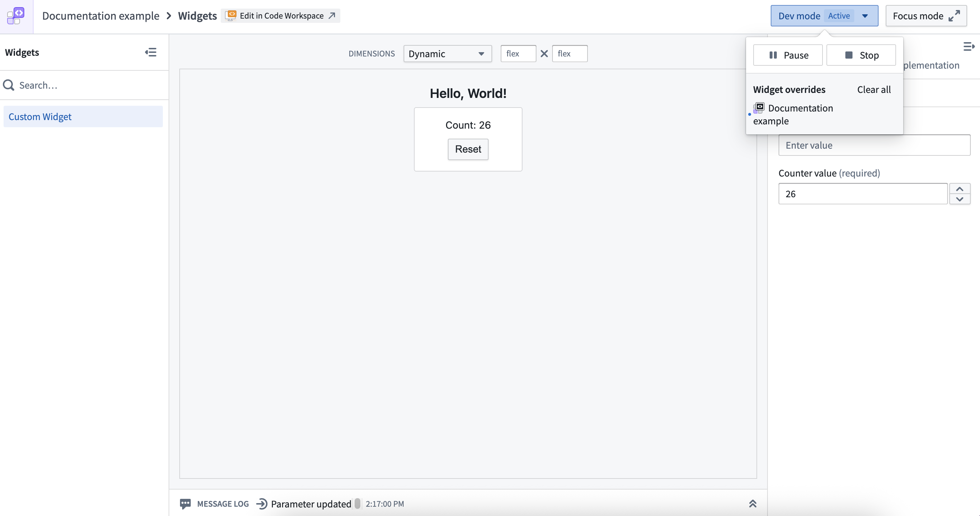Open the Dynamic dimensions dropdown
The image size is (980, 516).
[x=447, y=53]
